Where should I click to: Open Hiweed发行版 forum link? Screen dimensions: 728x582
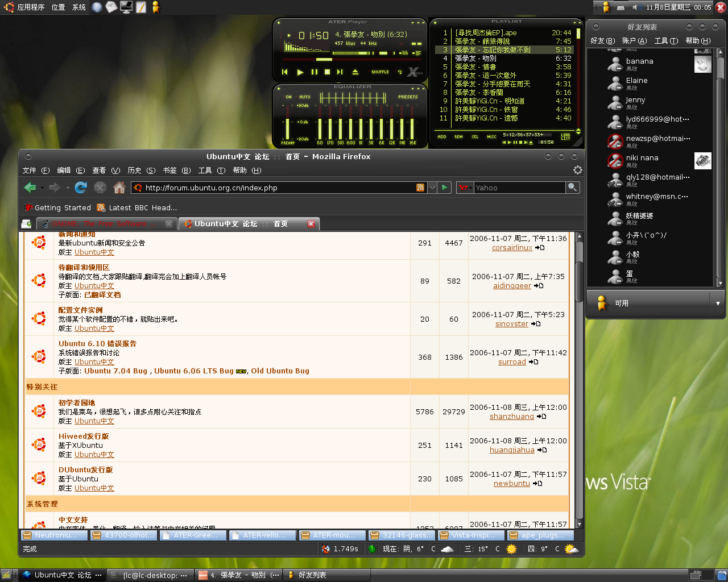tap(84, 436)
